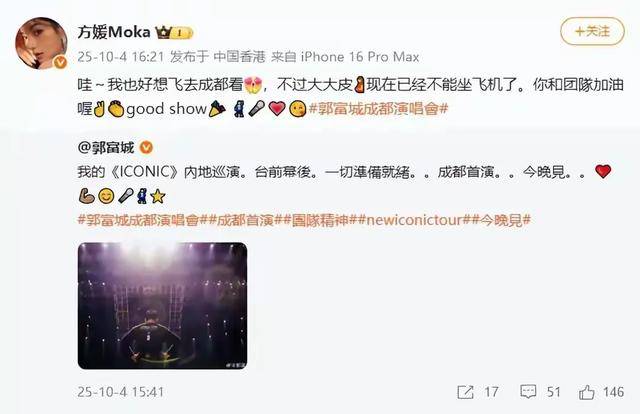Open the #今晚見# hashtag

(501, 220)
